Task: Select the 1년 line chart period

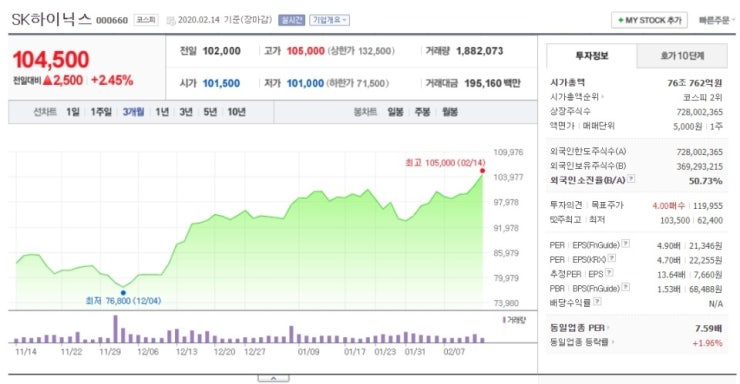Action: point(162,112)
